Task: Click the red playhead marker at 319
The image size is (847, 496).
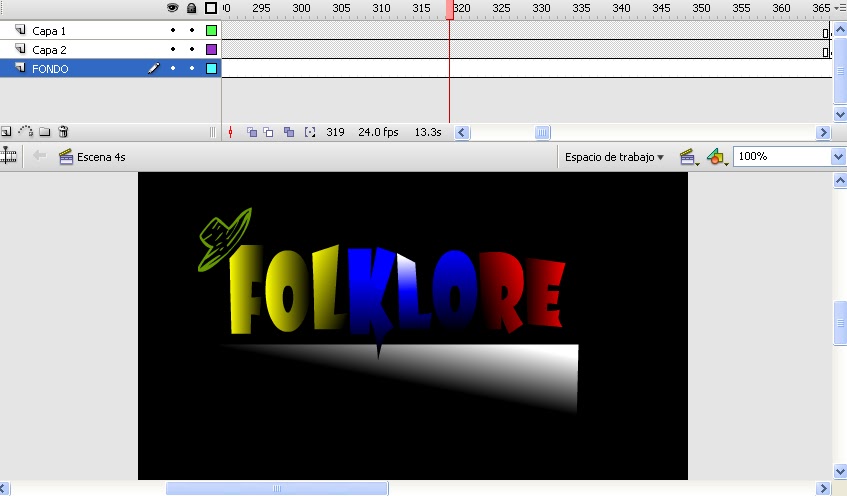Action: (449, 10)
